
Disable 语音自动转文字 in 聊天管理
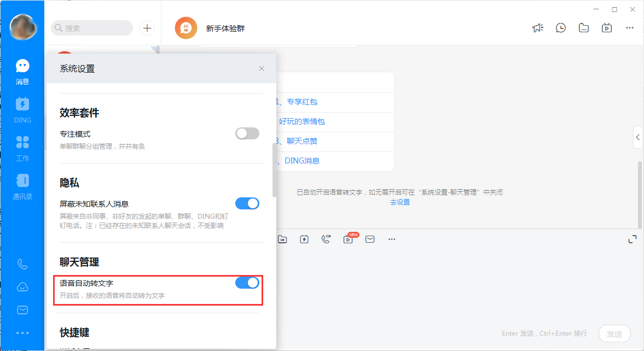pyautogui.click(x=247, y=283)
